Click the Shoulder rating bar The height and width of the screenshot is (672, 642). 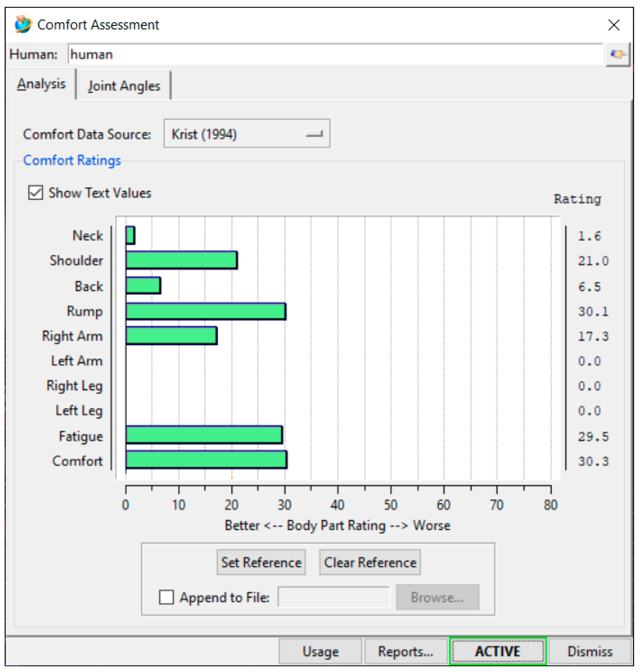coord(181,260)
